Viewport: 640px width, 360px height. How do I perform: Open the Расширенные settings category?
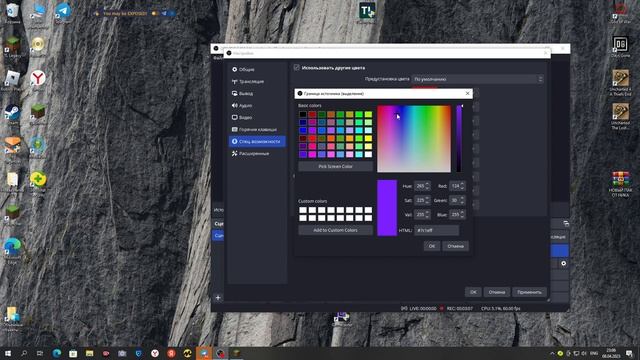257,153
